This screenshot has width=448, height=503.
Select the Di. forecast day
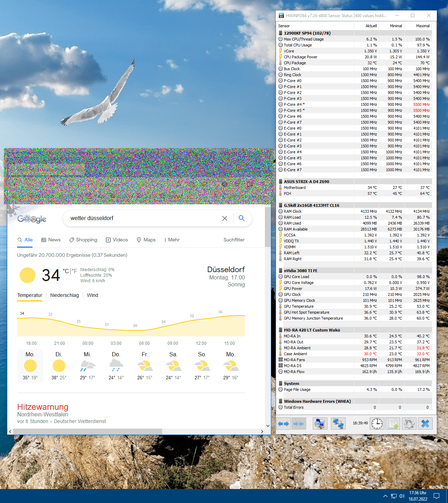59,366
